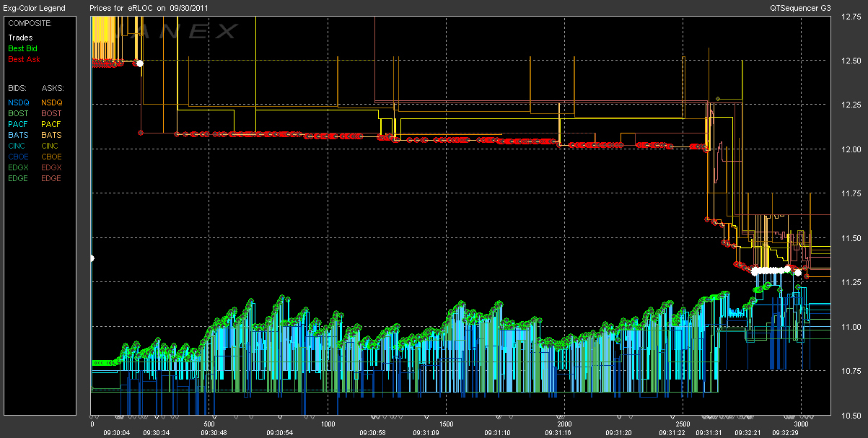Select BATS in the BIDS column
Image resolution: width=868 pixels, height=438 pixels.
click(19, 135)
